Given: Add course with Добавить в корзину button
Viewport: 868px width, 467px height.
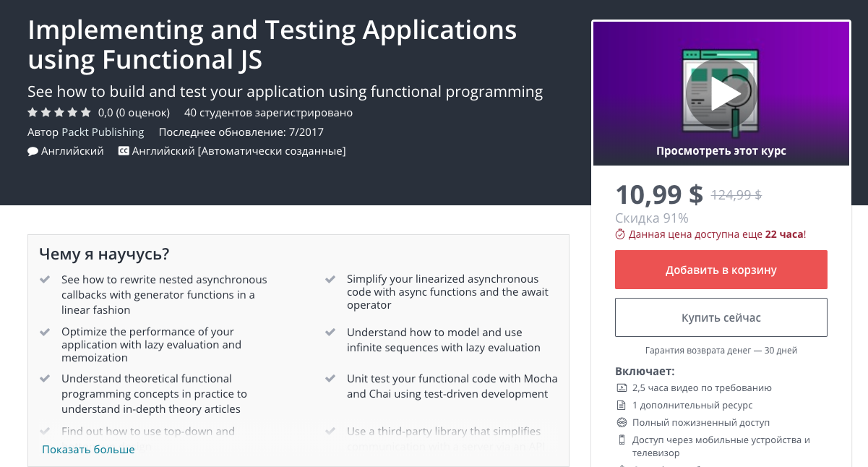Looking at the screenshot, I should pos(721,270).
